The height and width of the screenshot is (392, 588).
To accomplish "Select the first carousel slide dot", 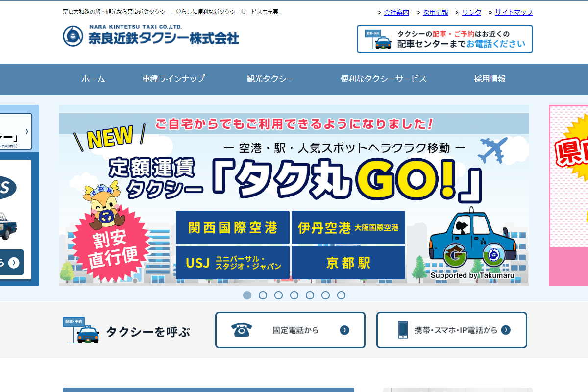I will (247, 295).
